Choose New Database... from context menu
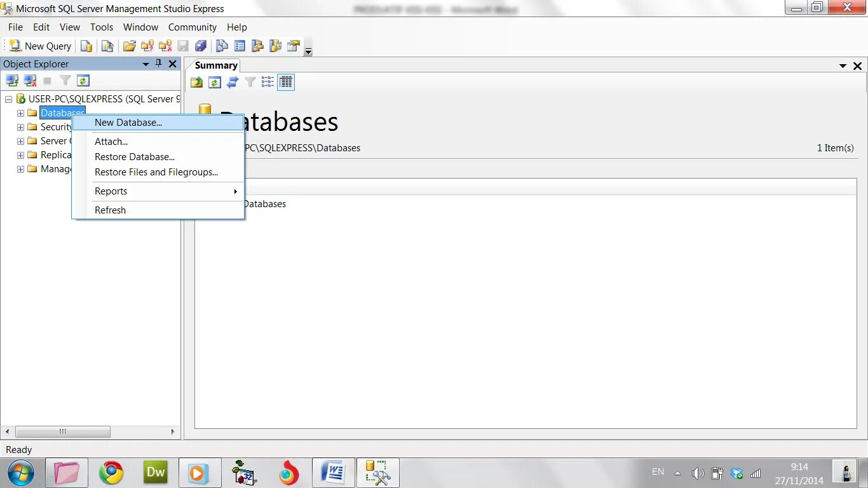This screenshot has height=488, width=868. pos(158,123)
